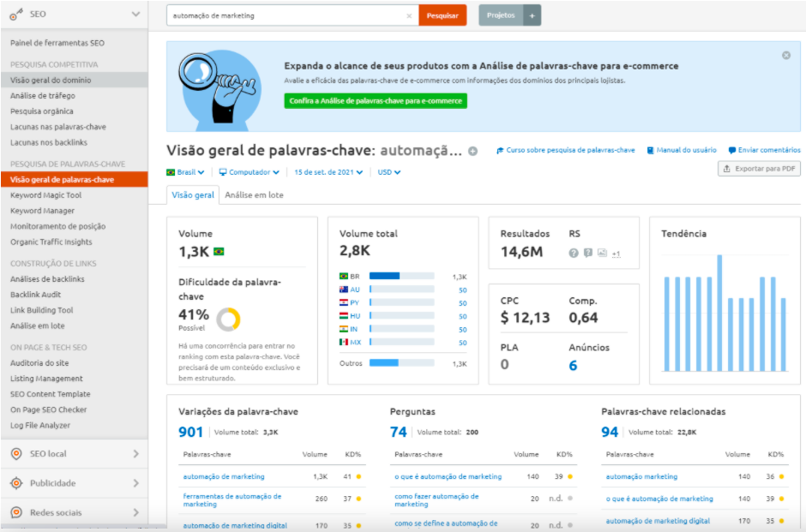Screen dimensions: 806x532
Task: Add a new project with the plus icon
Action: coord(532,15)
